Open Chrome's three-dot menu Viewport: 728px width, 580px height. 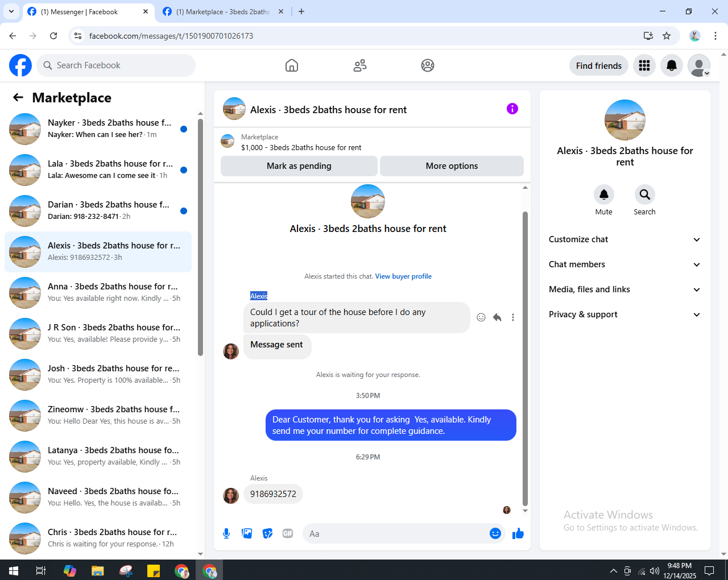[715, 36]
